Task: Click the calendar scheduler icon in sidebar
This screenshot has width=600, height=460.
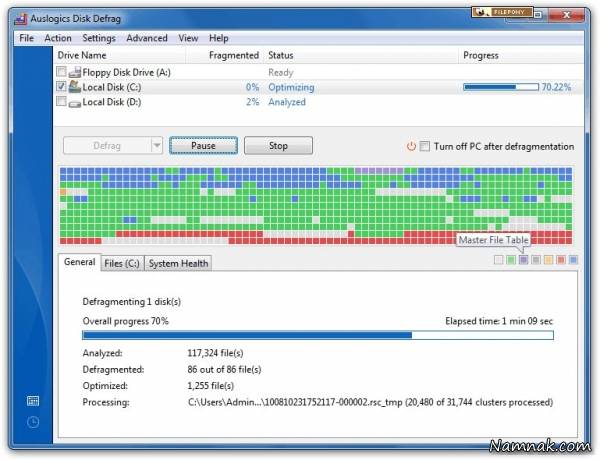Action: pyautogui.click(x=33, y=401)
